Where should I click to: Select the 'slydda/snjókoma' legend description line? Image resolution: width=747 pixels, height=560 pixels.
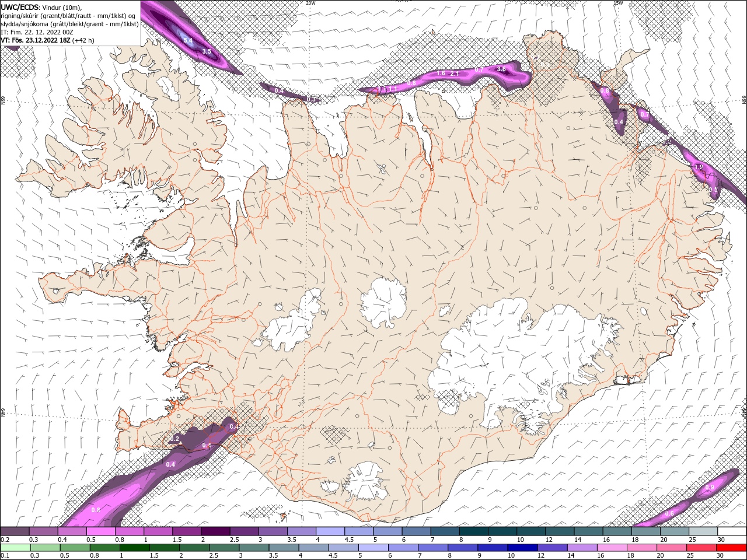pyautogui.click(x=69, y=24)
